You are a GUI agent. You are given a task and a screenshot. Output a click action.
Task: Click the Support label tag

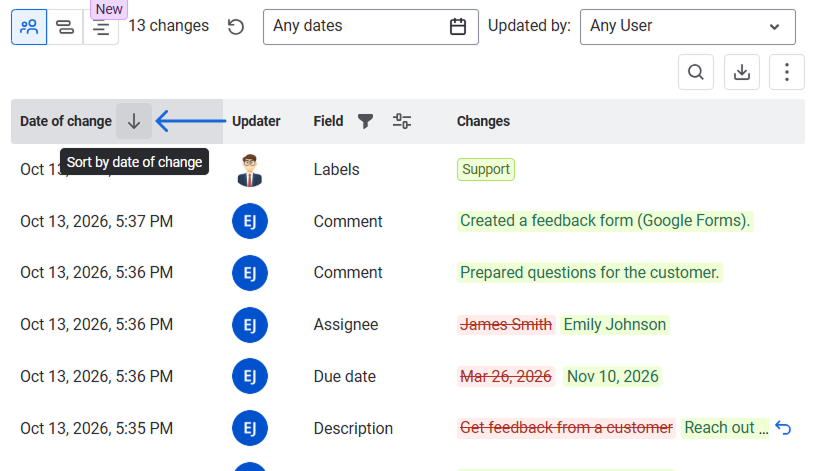(486, 169)
